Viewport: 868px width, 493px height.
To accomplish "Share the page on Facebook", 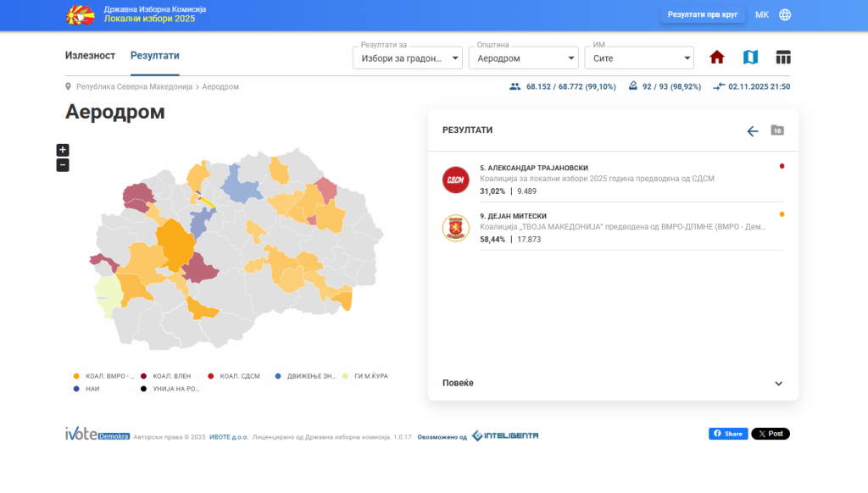I will (x=728, y=434).
